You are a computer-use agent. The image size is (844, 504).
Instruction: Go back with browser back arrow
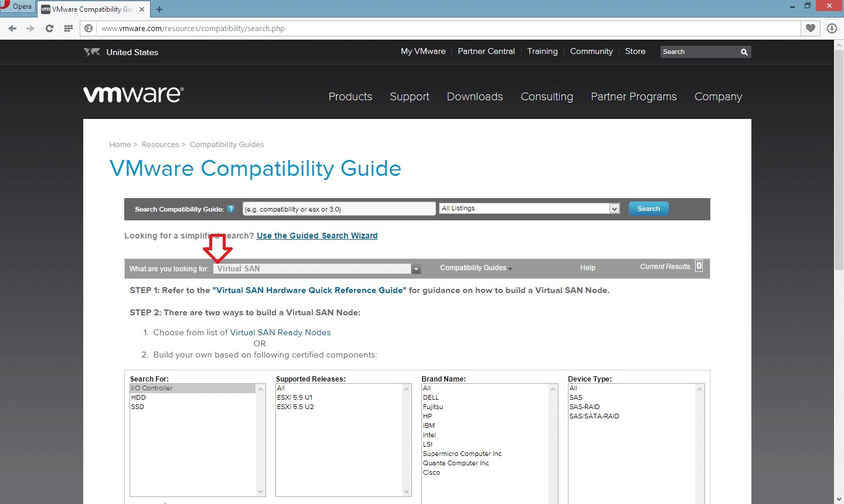click(12, 28)
